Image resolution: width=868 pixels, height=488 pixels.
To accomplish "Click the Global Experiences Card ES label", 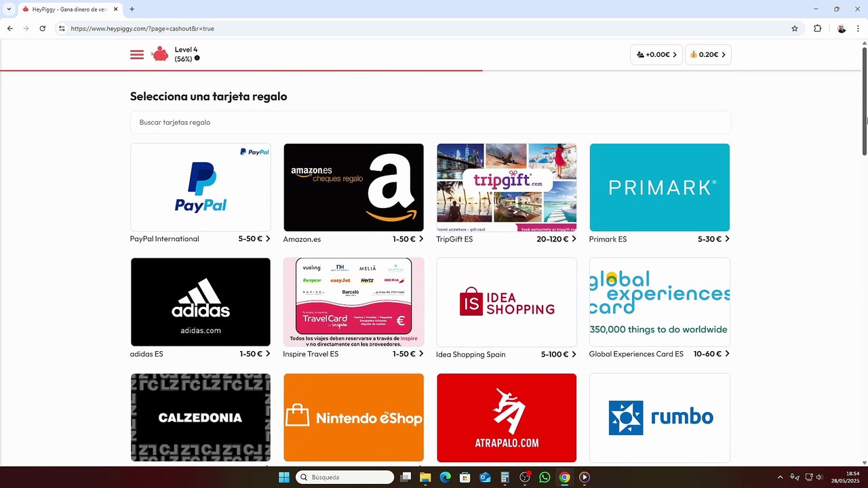I will click(636, 354).
